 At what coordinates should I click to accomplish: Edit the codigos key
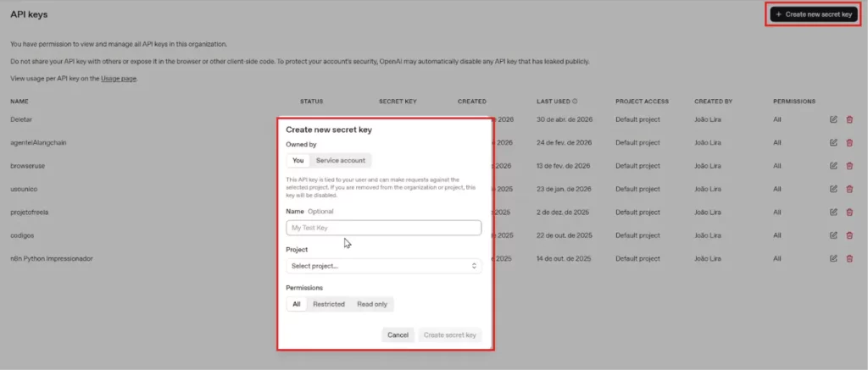(833, 235)
